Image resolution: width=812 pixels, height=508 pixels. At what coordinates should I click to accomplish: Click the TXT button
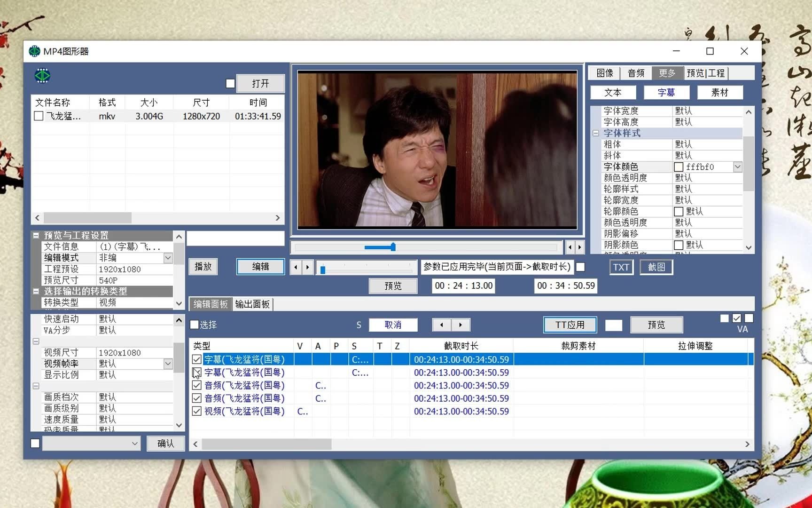[621, 267]
